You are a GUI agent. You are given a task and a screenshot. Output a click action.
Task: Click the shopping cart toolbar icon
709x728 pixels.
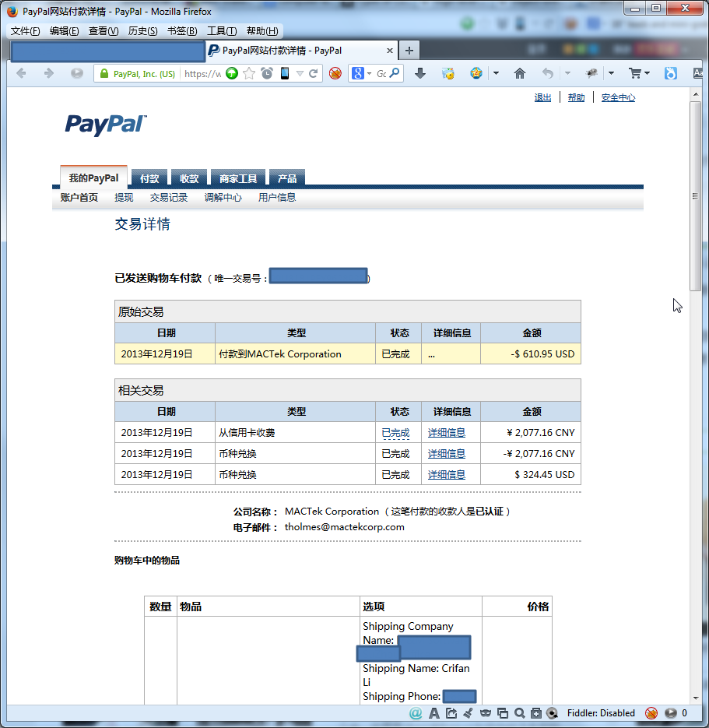[635, 73]
